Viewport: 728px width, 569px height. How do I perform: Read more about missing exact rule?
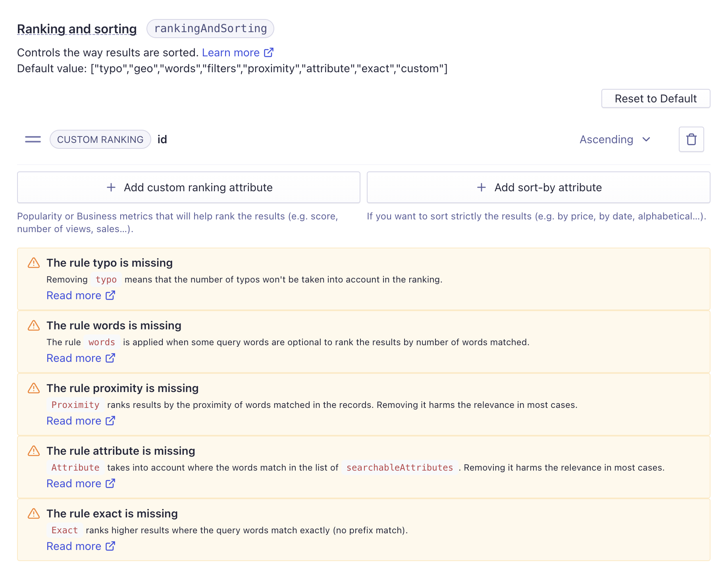pos(81,546)
